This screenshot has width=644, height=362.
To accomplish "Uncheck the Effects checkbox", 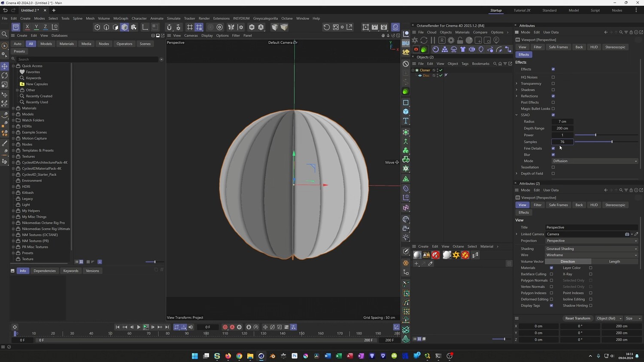I will (553, 69).
